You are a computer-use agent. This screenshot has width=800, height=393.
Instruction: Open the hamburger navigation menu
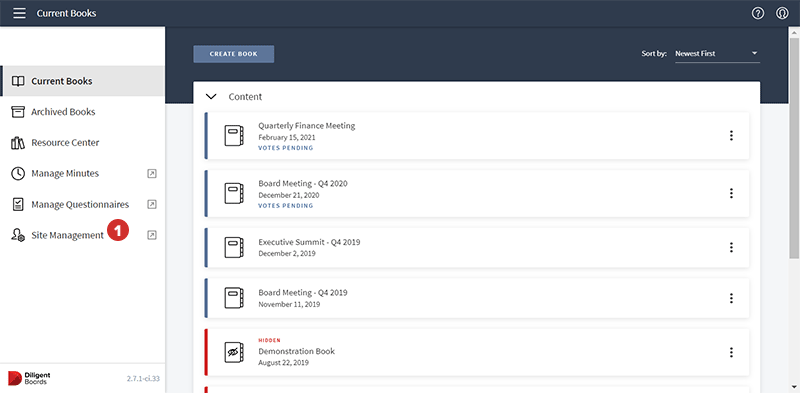coord(19,13)
